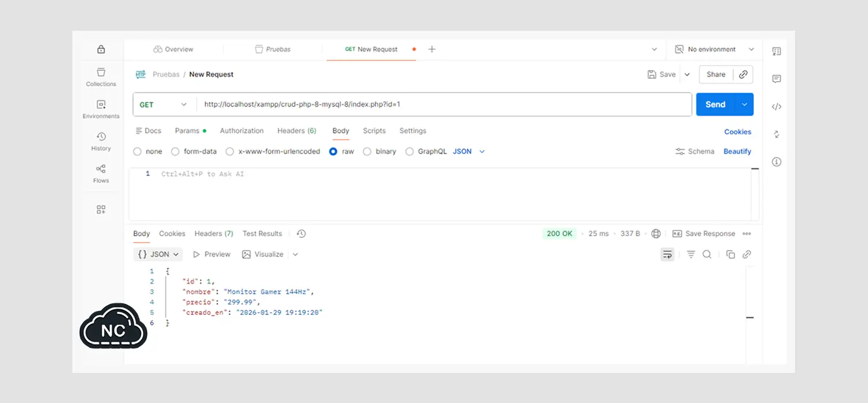The image size is (868, 403).
Task: Click the Share button
Action: (x=716, y=75)
